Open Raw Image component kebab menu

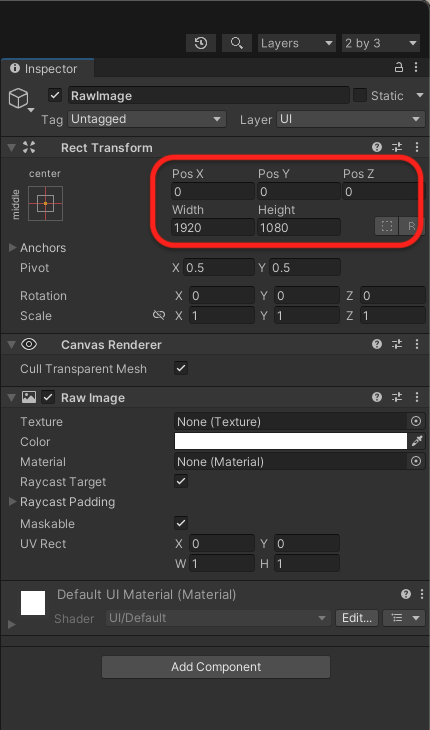coord(417,398)
